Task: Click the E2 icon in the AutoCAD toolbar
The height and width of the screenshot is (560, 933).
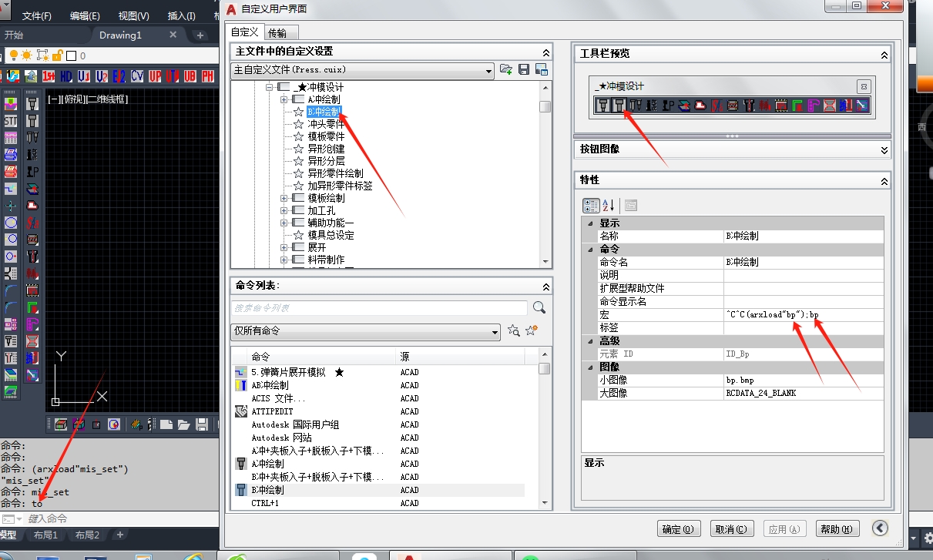Action: (119, 76)
